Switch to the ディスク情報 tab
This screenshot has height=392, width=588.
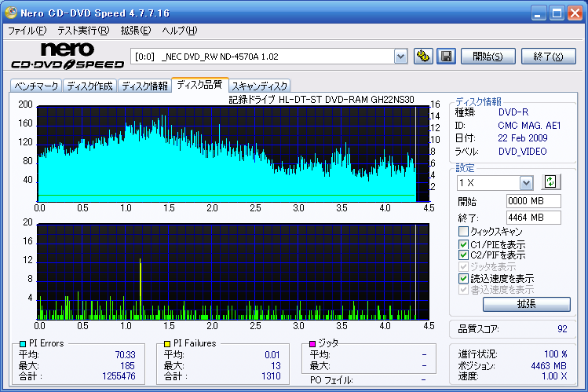(144, 86)
